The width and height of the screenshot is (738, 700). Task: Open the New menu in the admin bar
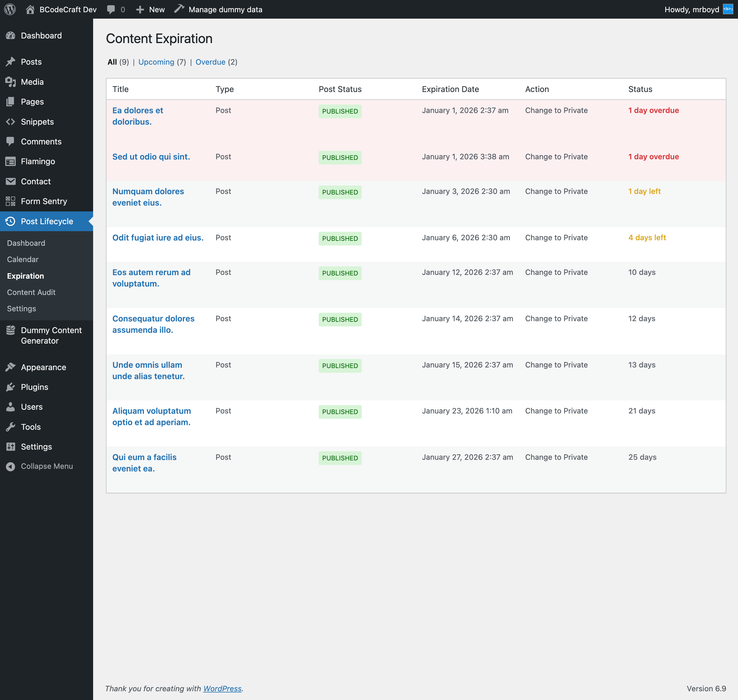coord(150,9)
